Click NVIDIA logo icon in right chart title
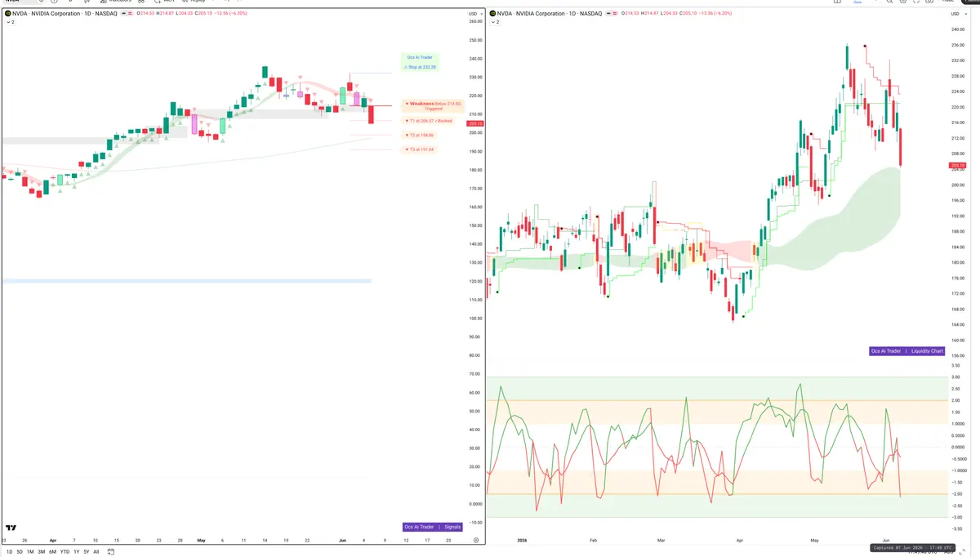 click(492, 14)
